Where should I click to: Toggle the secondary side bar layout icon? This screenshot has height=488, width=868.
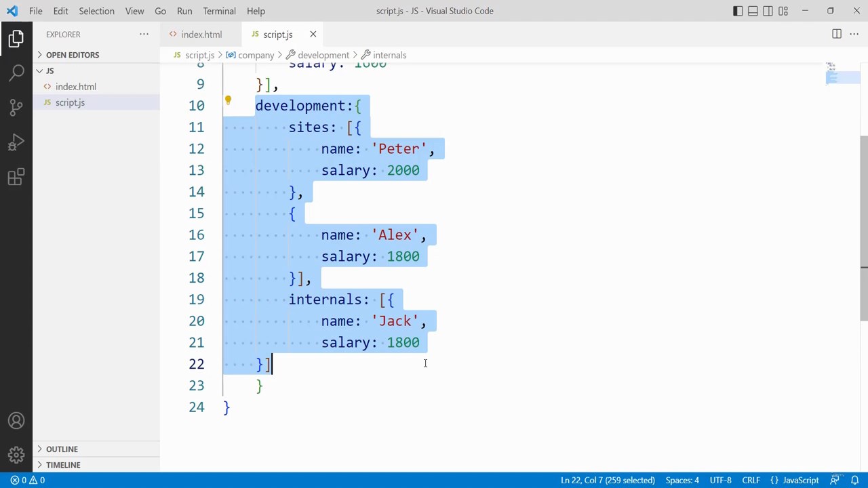[x=768, y=11]
